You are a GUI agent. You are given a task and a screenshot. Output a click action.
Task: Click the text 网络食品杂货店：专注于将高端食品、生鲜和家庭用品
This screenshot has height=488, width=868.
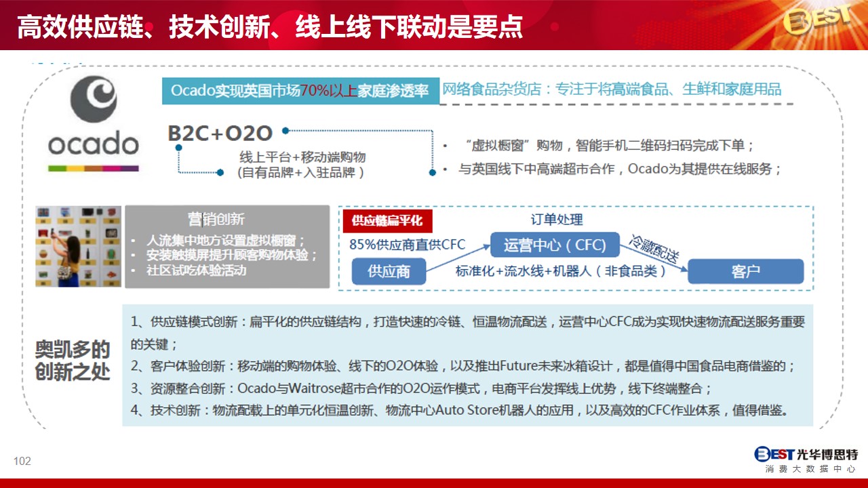click(612, 89)
